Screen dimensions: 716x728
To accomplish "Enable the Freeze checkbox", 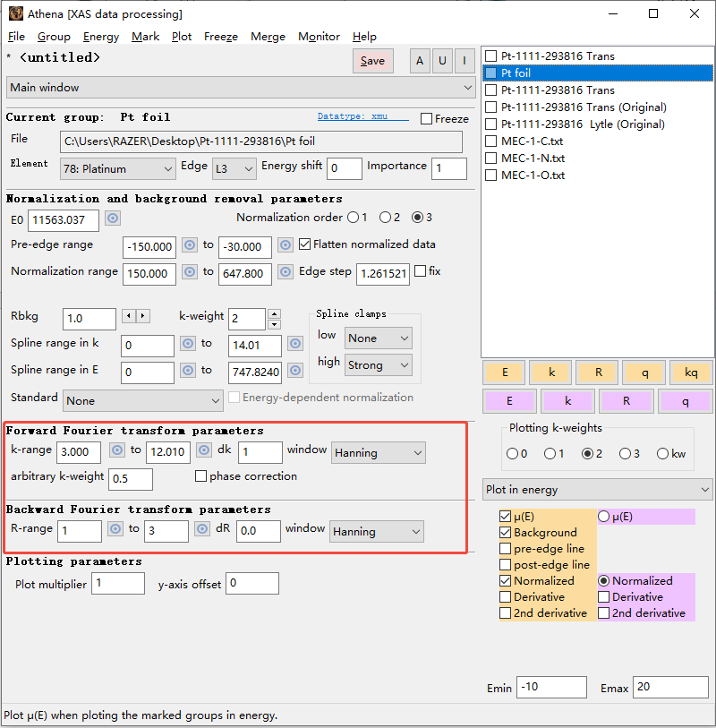I will [426, 119].
